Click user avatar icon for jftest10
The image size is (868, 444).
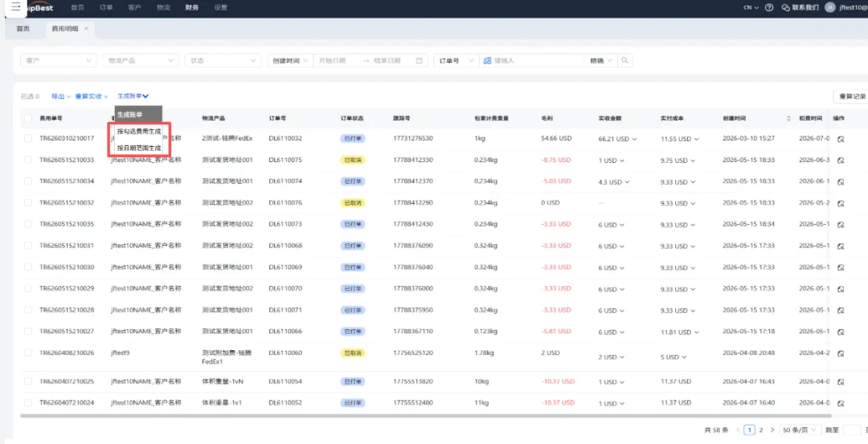(829, 8)
